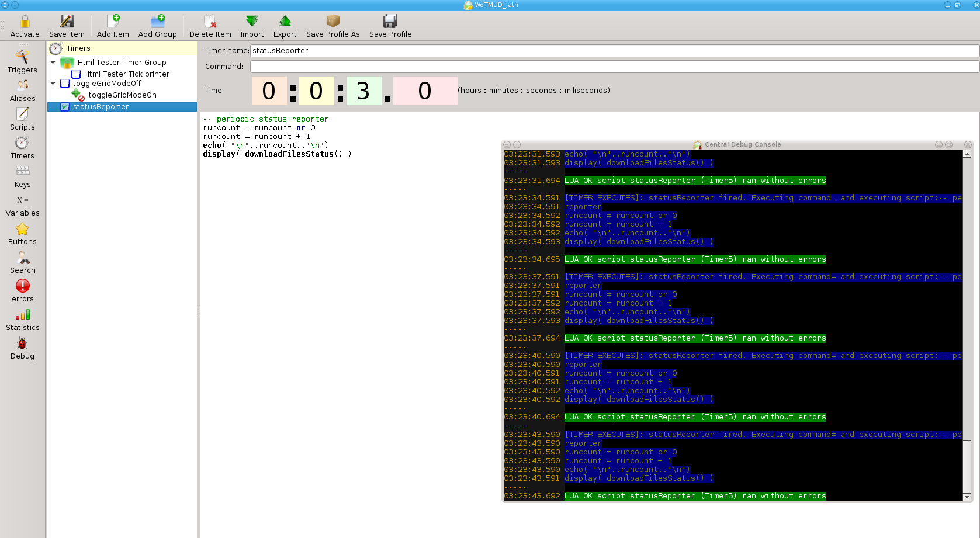Screen dimensions: 980x538
Task: Click the Add Item icon
Action: 113,22
